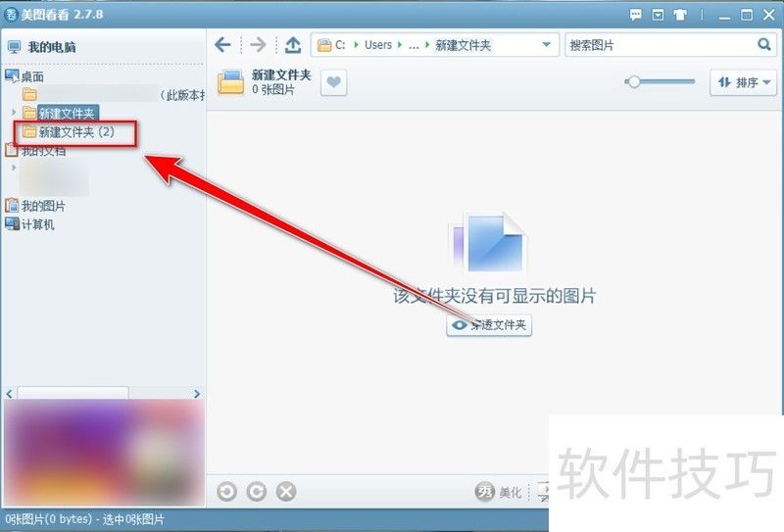Viewport: 784px width, 532px height.
Task: Rotate image counterclockwise
Action: pos(227,492)
